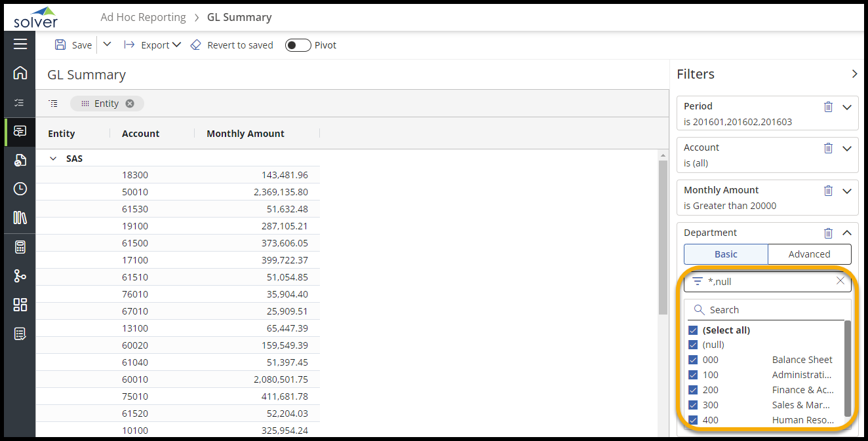868x441 pixels.
Task: Uncheck department 000 Balance Sheet
Action: pyautogui.click(x=693, y=360)
